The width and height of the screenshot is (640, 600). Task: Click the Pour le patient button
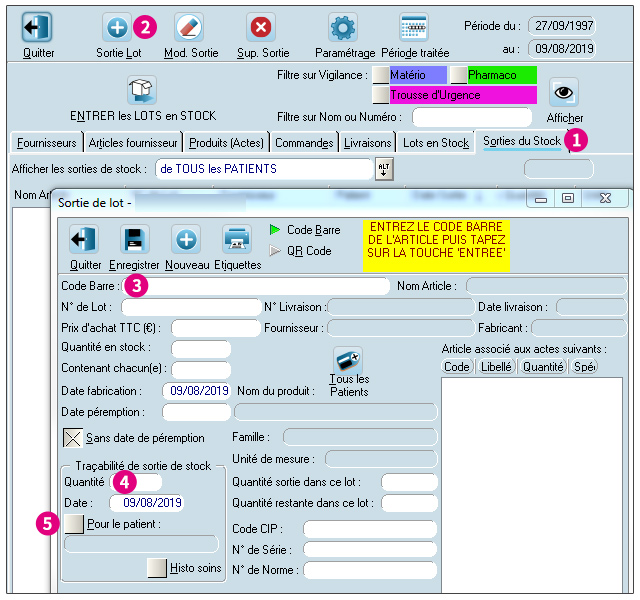click(74, 524)
